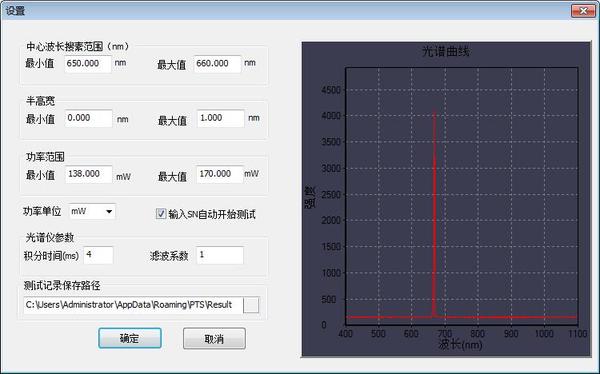Select the 半高宽 maximum value field 1.000
Screen dimensions: 600x374
(x=221, y=118)
